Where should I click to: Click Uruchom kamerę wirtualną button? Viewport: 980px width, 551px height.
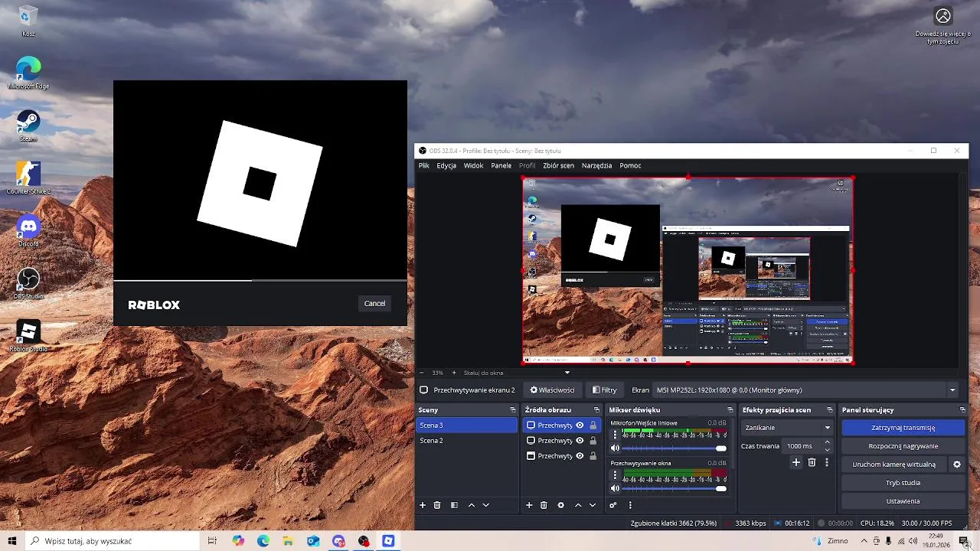(x=893, y=465)
